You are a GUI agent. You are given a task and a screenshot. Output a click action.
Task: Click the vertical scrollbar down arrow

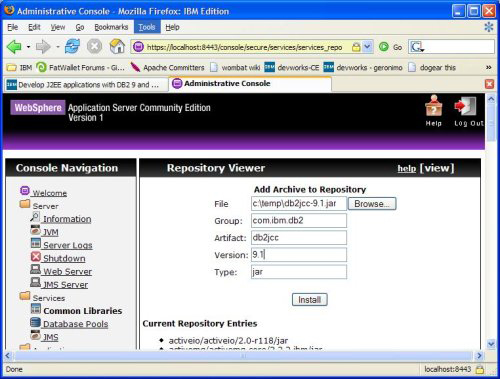491,343
